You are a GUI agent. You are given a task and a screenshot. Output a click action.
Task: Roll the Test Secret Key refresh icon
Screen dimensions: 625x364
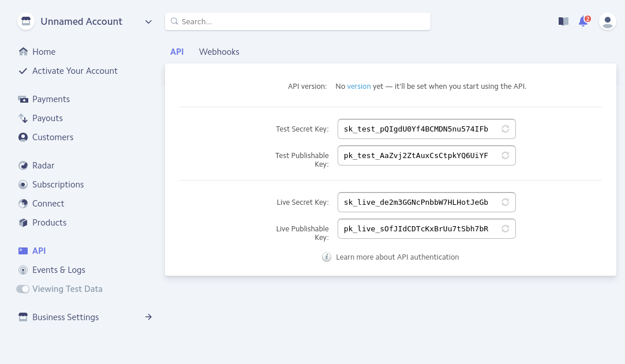pos(505,129)
